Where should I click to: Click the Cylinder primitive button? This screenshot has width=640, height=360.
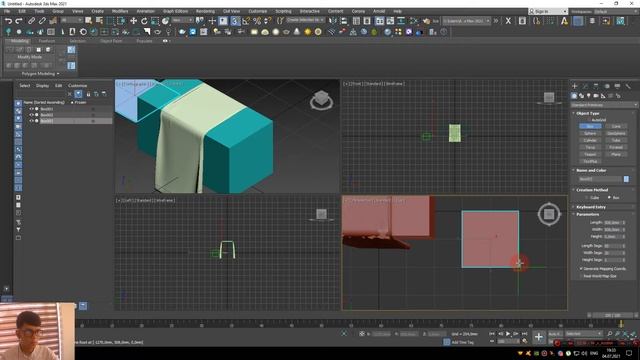590,140
